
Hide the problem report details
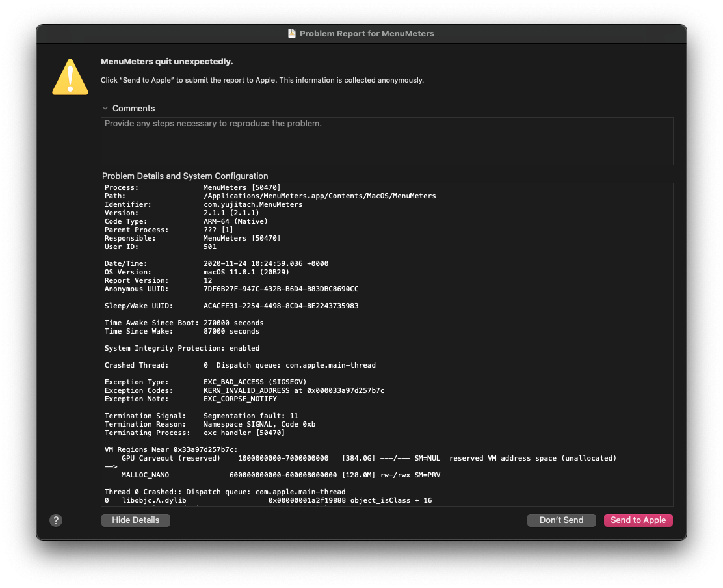click(x=135, y=520)
